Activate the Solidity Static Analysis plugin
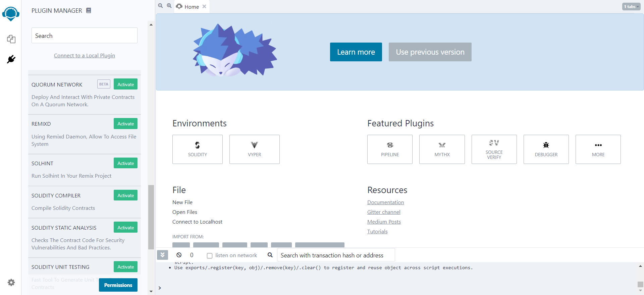The height and width of the screenshot is (295, 644). (x=125, y=228)
